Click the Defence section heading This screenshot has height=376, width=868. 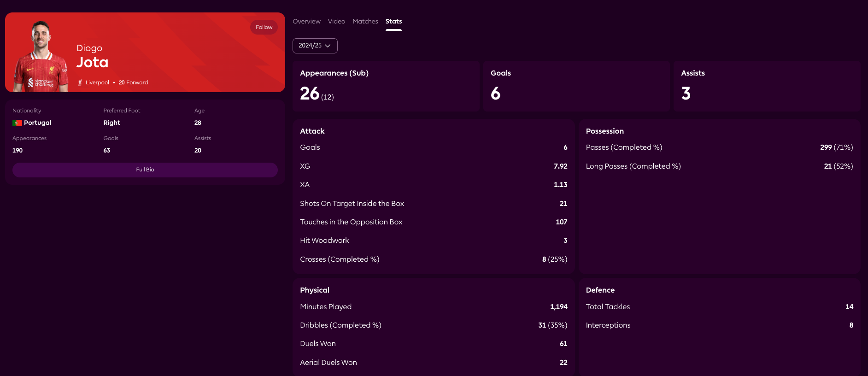[600, 290]
